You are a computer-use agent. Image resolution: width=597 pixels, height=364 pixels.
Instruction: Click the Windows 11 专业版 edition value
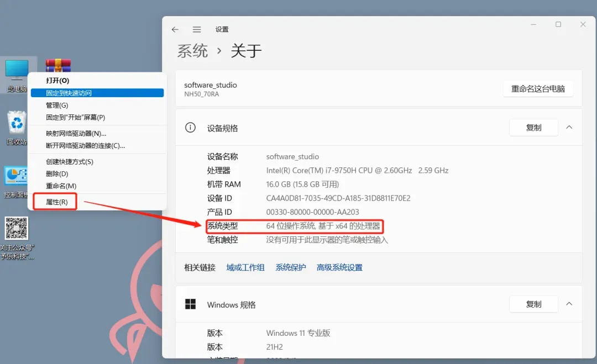pyautogui.click(x=298, y=333)
